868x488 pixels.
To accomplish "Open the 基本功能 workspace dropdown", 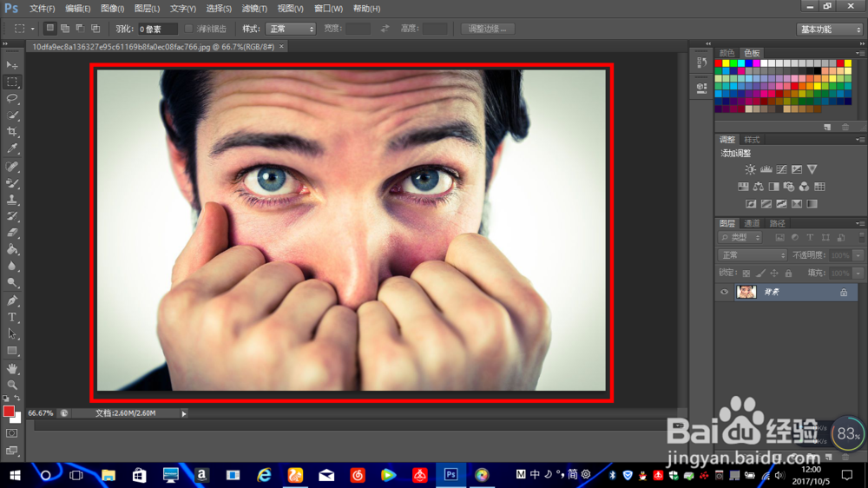I will click(x=829, y=29).
